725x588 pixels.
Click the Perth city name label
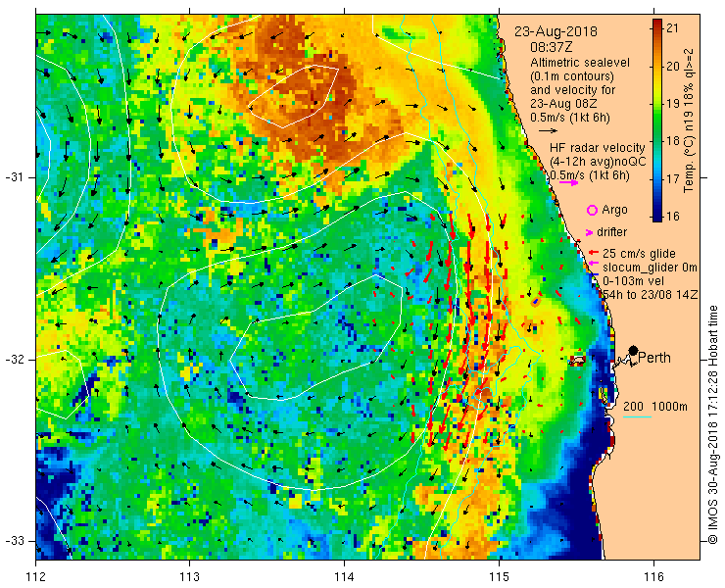pos(654,358)
